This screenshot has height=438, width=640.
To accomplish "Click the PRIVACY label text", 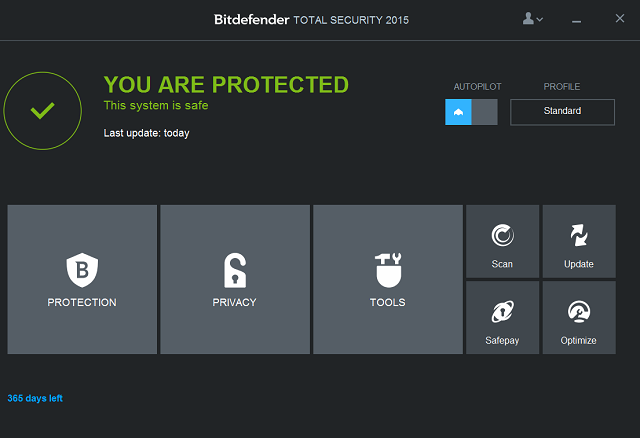I will click(234, 302).
